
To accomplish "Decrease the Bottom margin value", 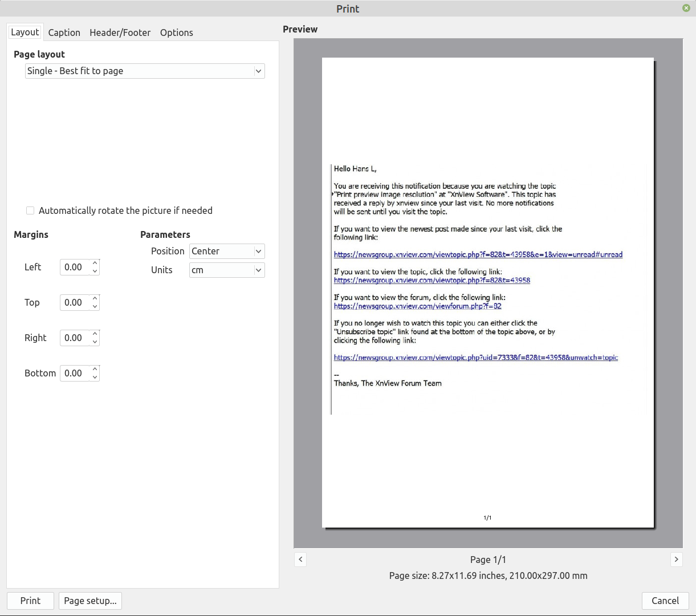I will (x=95, y=378).
